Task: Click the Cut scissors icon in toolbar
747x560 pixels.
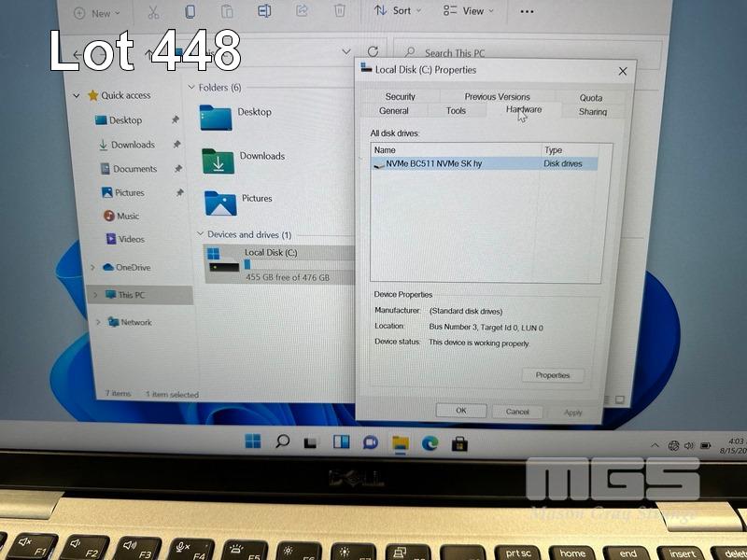Action: (153, 12)
